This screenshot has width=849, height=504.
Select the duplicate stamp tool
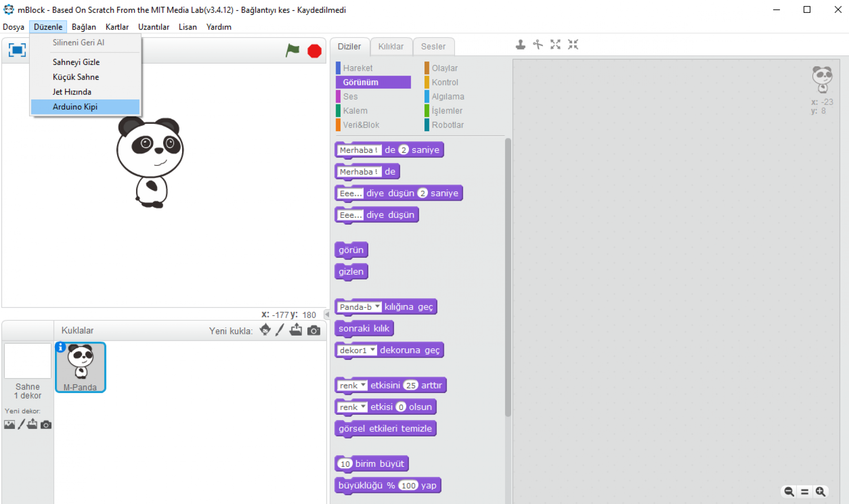click(520, 44)
